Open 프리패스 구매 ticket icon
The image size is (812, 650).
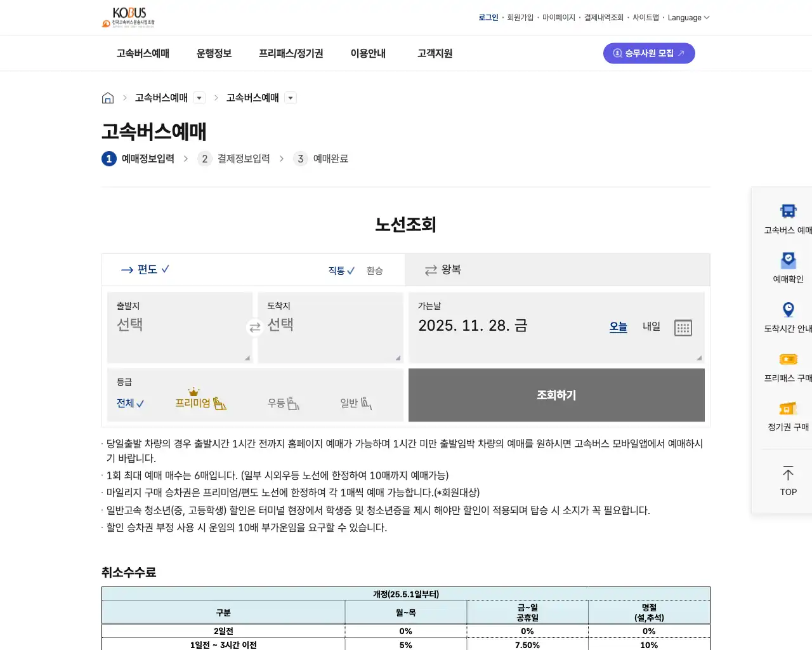click(788, 359)
